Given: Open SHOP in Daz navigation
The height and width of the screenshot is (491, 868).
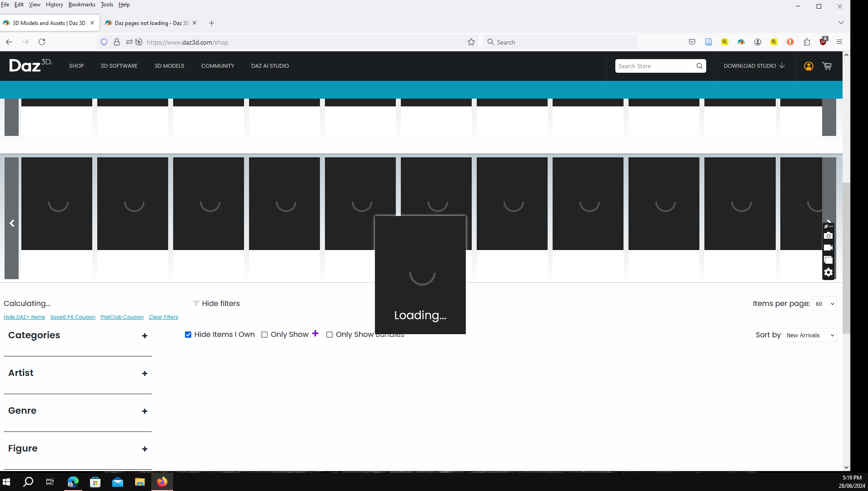Looking at the screenshot, I should click(76, 66).
